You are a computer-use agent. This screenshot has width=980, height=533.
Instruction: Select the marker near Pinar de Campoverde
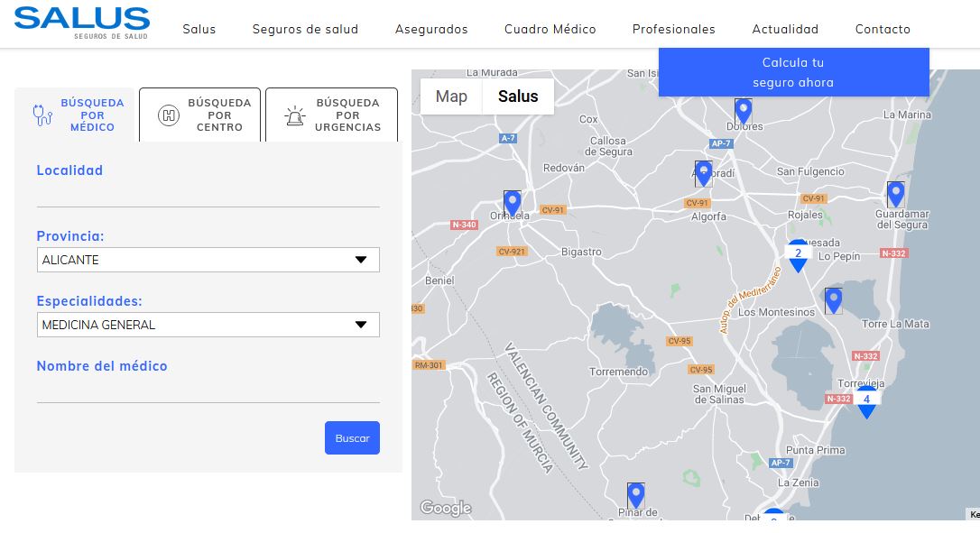[x=635, y=493]
